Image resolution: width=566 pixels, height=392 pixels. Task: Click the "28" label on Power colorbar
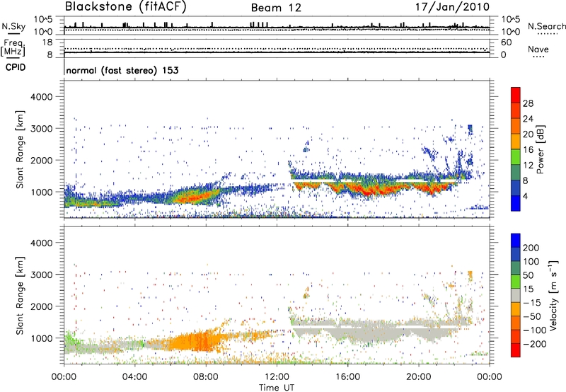(528, 103)
